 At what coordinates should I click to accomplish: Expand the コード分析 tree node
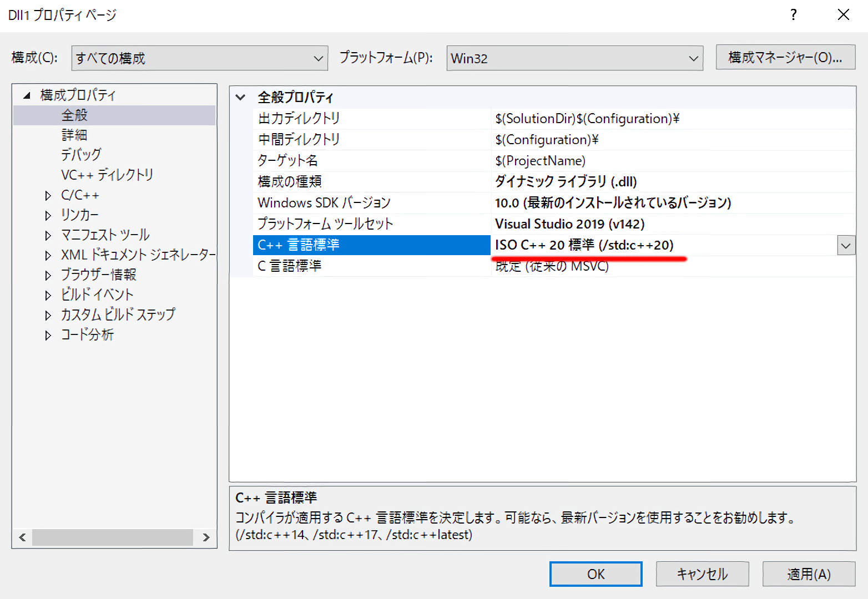tap(48, 335)
